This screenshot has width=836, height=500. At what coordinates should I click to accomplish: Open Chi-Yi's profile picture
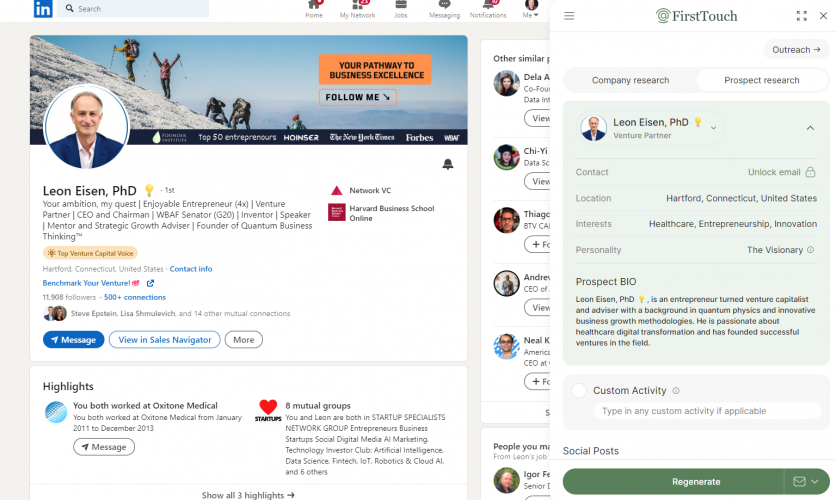(507, 157)
